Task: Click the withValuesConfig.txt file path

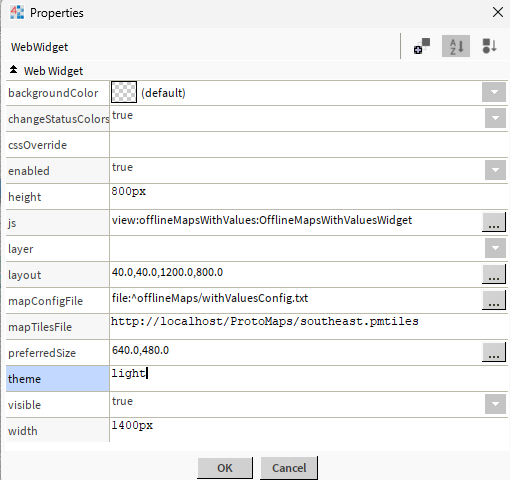Action: pyautogui.click(x=210, y=298)
